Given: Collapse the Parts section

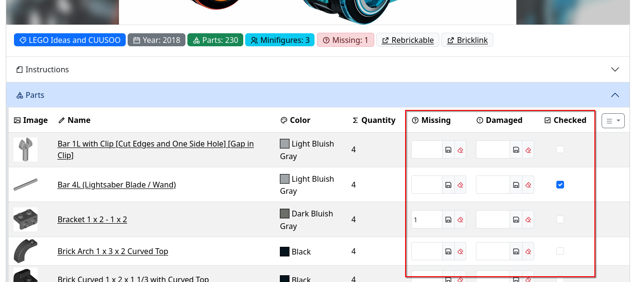Looking at the screenshot, I should pyautogui.click(x=615, y=95).
